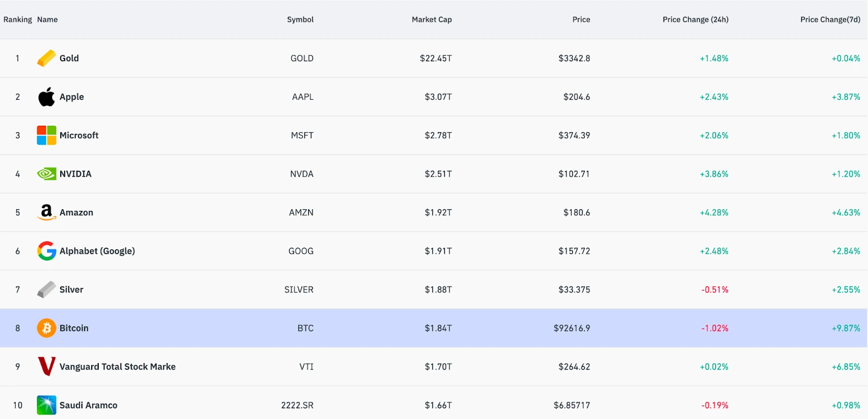
Task: Sort by Market Cap column header
Action: coord(431,20)
